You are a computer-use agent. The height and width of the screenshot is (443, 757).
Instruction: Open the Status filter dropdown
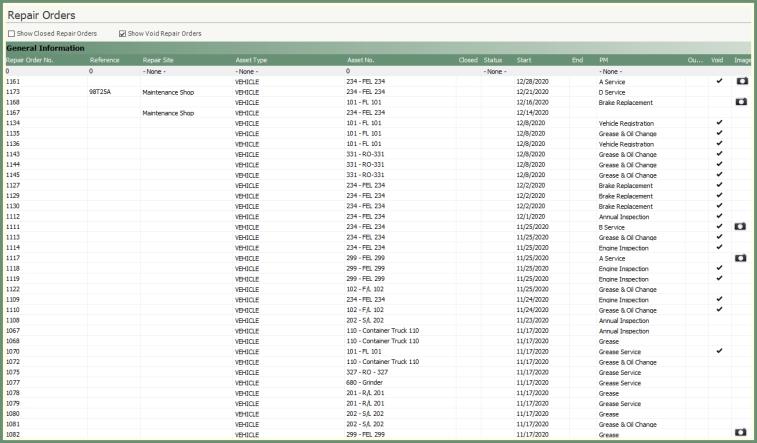496,71
